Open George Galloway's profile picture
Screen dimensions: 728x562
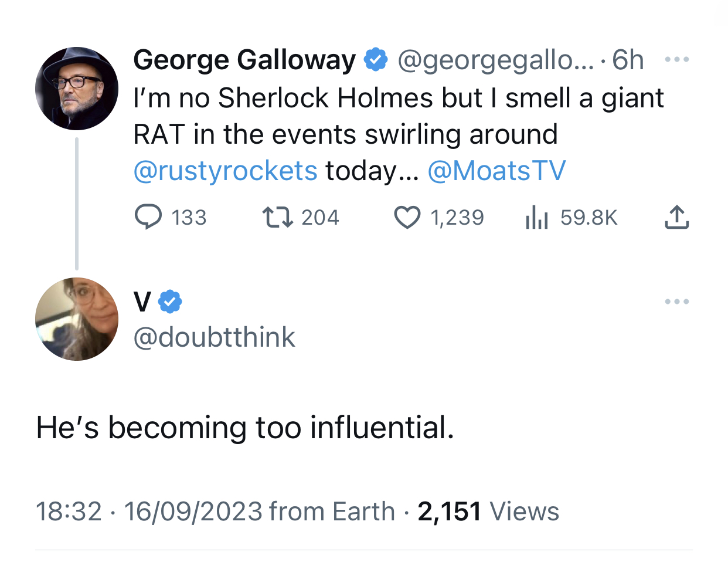77,89
